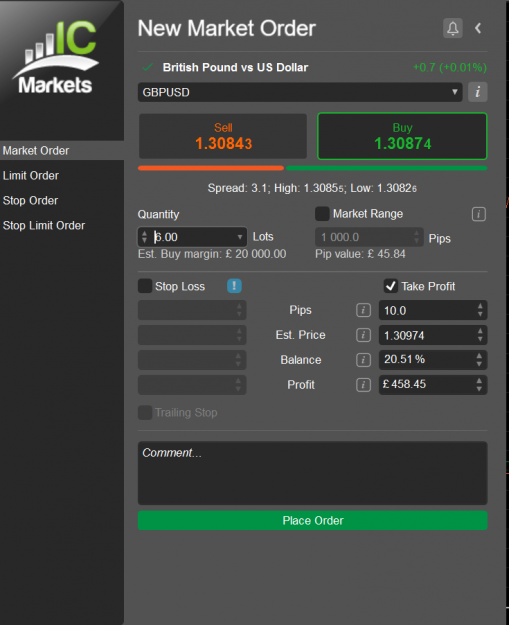Click the Take Profit Pips stepper arrows
This screenshot has height=625, width=509.
pos(480,310)
